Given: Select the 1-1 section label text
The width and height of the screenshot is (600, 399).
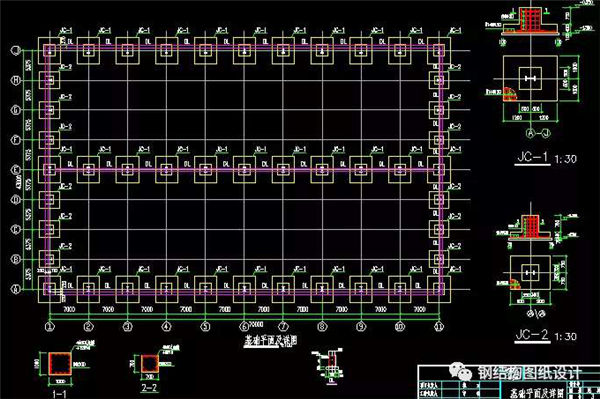Looking at the screenshot, I should [x=59, y=394].
